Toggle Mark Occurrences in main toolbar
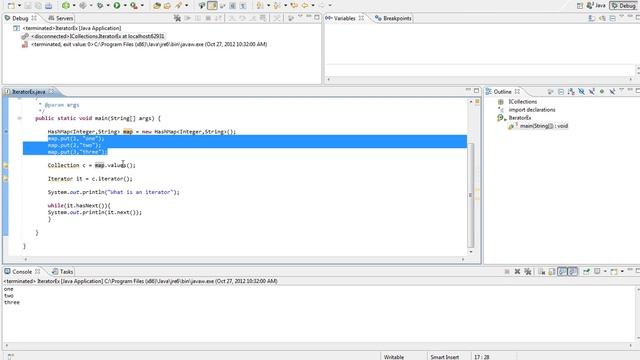 pos(212,6)
